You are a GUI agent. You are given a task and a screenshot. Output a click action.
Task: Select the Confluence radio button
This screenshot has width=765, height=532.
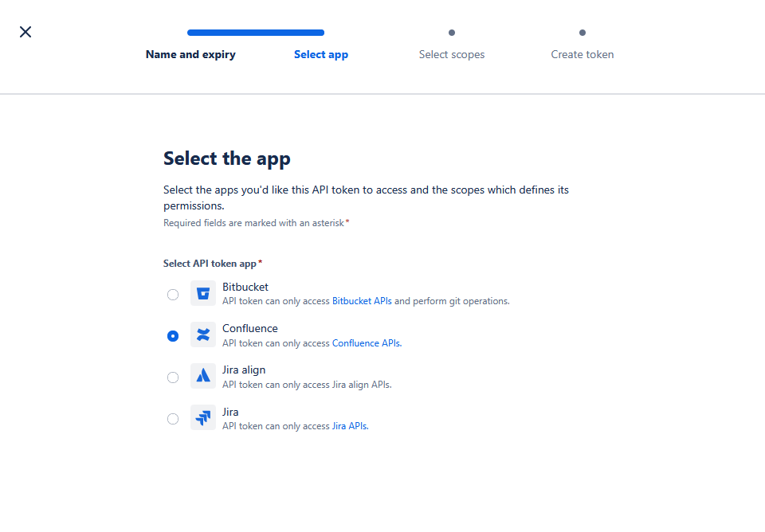click(173, 336)
